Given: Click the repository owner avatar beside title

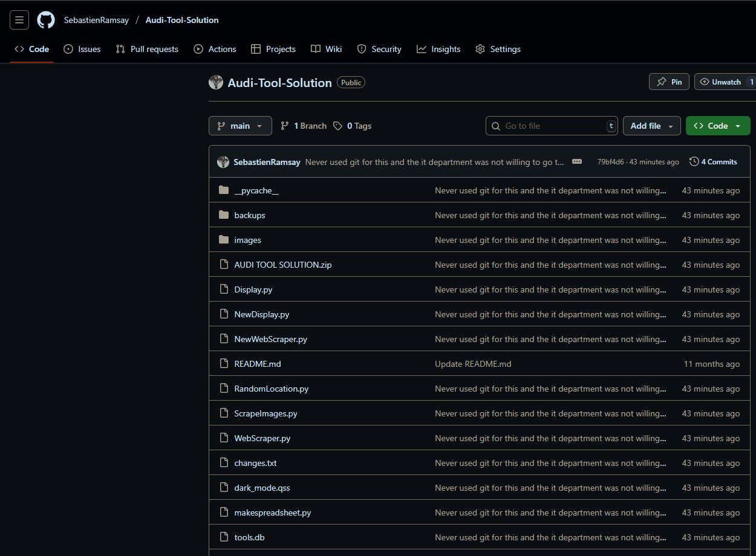Looking at the screenshot, I should pyautogui.click(x=216, y=83).
